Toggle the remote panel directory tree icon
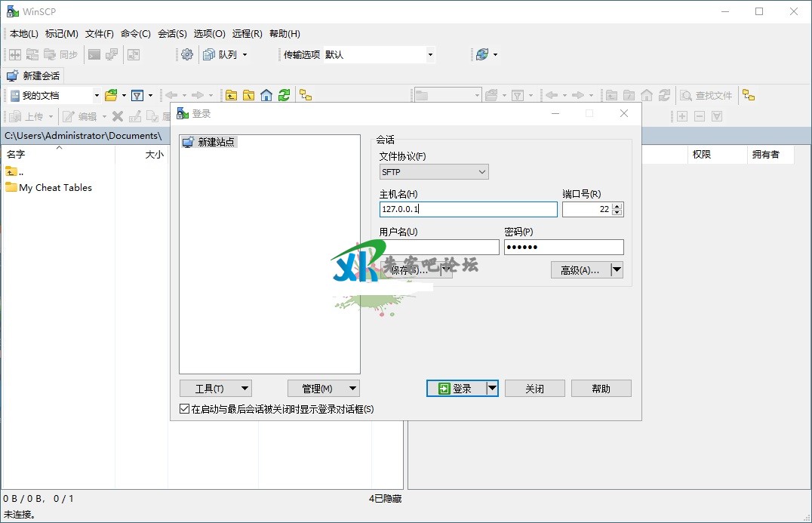This screenshot has width=812, height=523. point(748,95)
